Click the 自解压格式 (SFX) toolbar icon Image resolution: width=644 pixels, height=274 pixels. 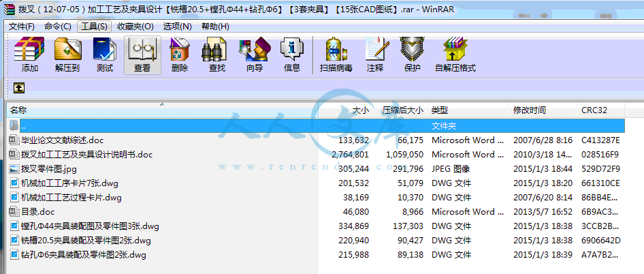[x=455, y=49]
